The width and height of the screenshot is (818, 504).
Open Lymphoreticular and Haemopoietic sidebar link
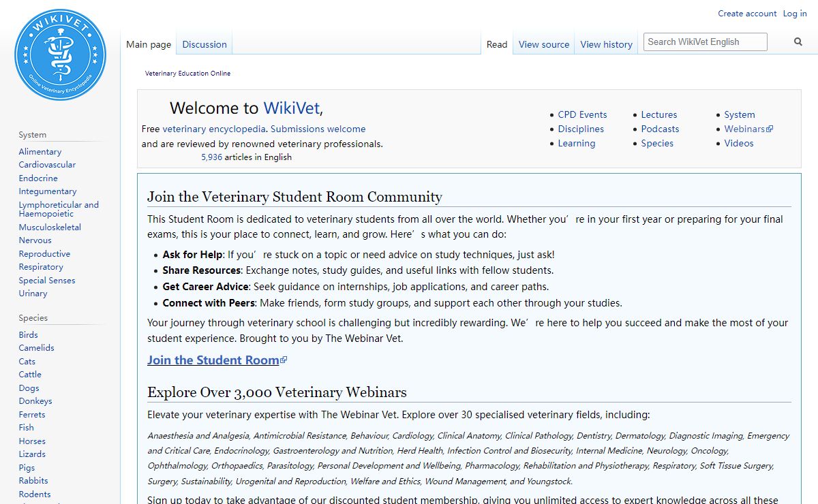click(x=59, y=209)
